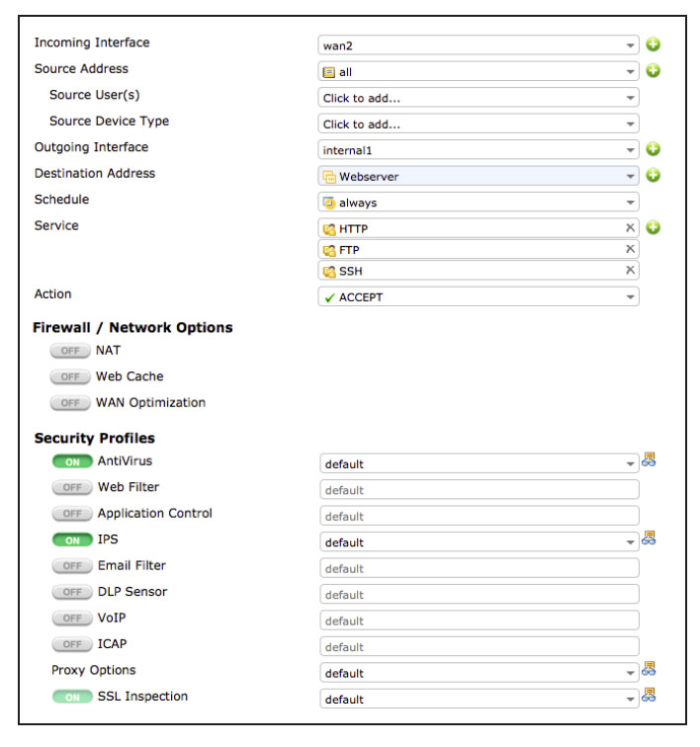Click the 'Security Profiles' heading
The width and height of the screenshot is (700, 747).
94,439
